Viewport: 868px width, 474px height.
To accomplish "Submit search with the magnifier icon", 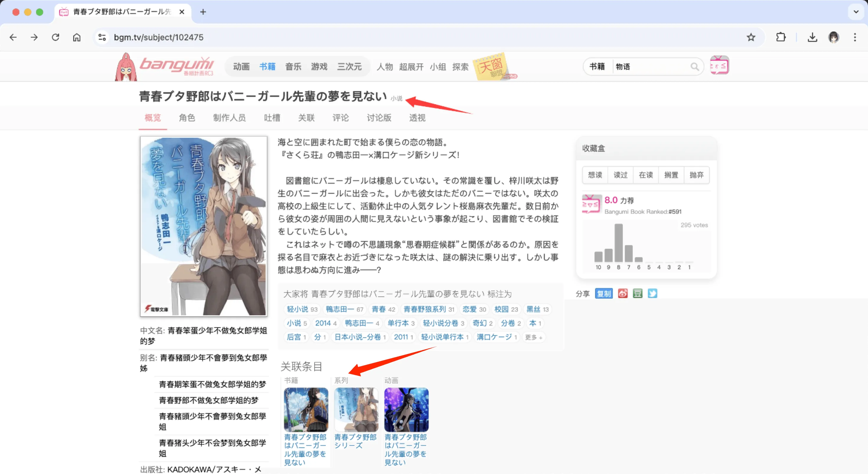I will (694, 67).
